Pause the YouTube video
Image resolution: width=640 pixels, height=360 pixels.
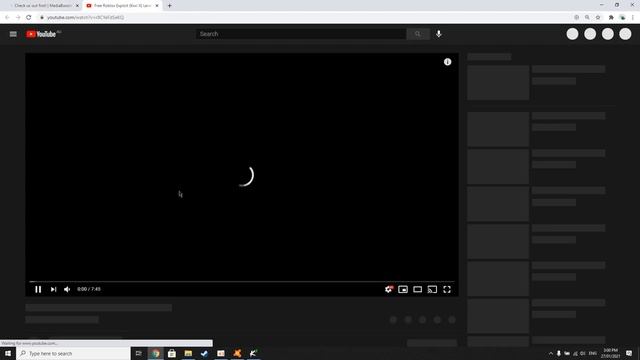coord(38,289)
